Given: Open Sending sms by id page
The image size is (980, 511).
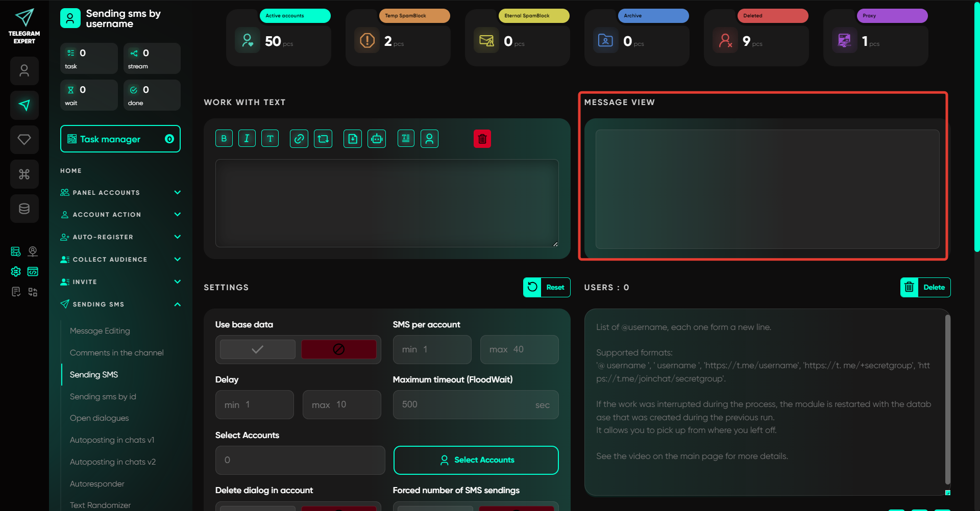Looking at the screenshot, I should click(x=103, y=397).
